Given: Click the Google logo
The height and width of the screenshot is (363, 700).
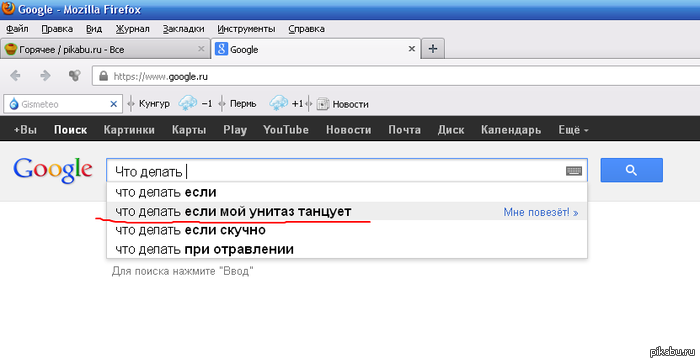Looking at the screenshot, I should pyautogui.click(x=53, y=170).
